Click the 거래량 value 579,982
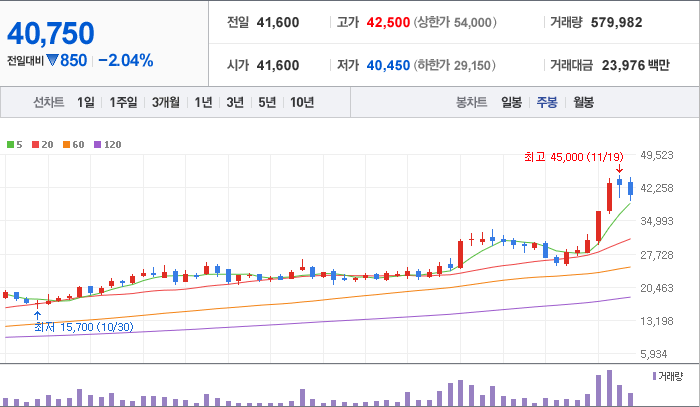 (616, 22)
